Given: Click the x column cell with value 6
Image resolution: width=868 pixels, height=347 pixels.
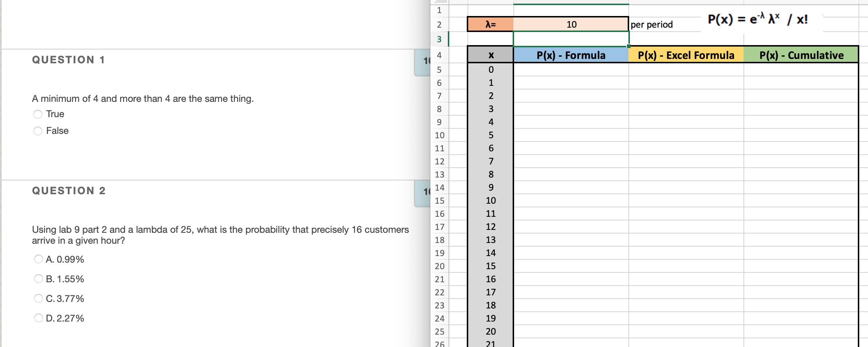Looking at the screenshot, I should [490, 148].
